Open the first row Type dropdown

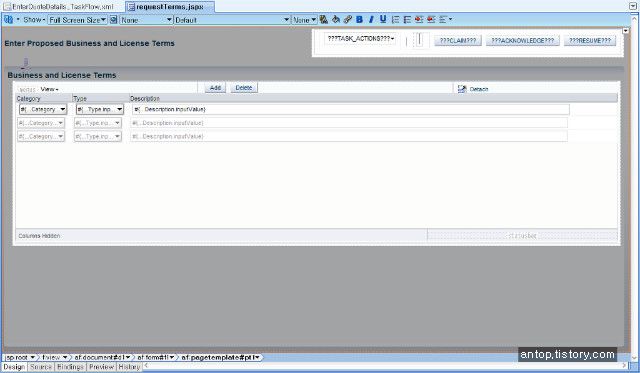coord(100,109)
